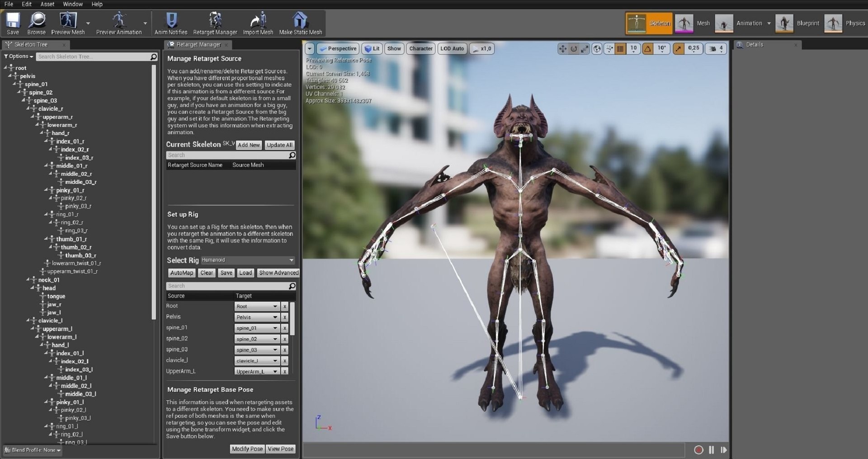The height and width of the screenshot is (459, 868).
Task: Select the translate gizmo mode in viewport
Action: pyautogui.click(x=562, y=49)
